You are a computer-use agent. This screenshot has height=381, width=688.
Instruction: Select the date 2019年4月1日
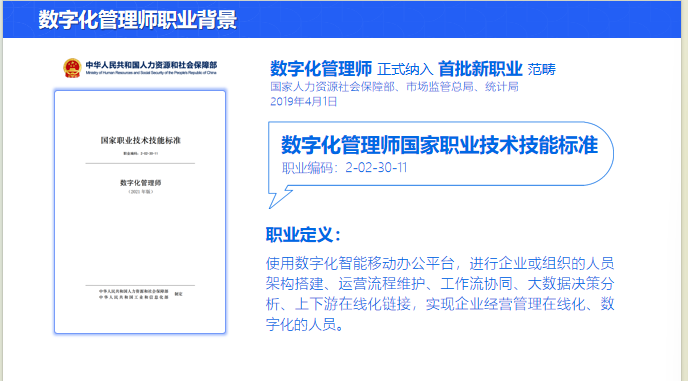pyautogui.click(x=304, y=101)
